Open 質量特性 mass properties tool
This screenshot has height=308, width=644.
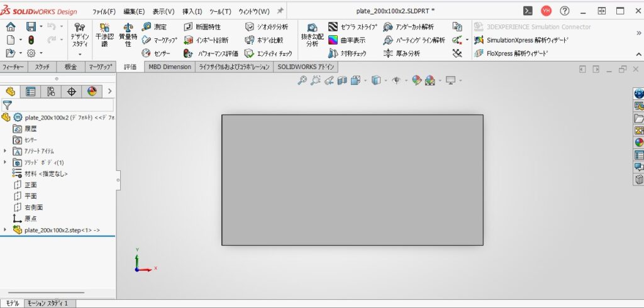[x=128, y=35]
